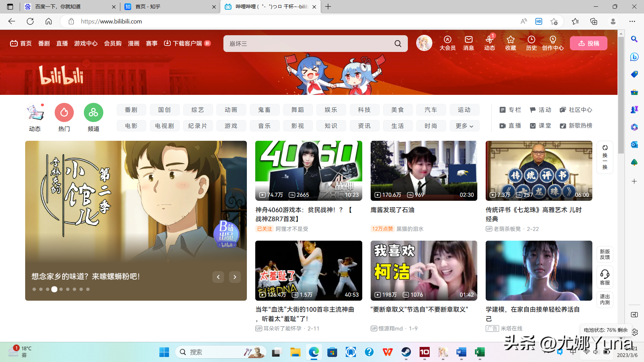644x362 pixels.
Task: Open the 社区中心 link
Action: coord(576,110)
